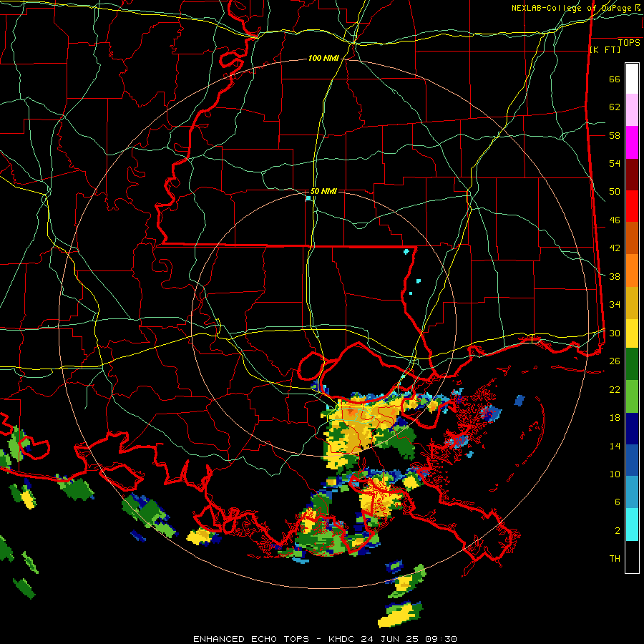
Task: Click the dark green legend band near 26
Action: 632,364
